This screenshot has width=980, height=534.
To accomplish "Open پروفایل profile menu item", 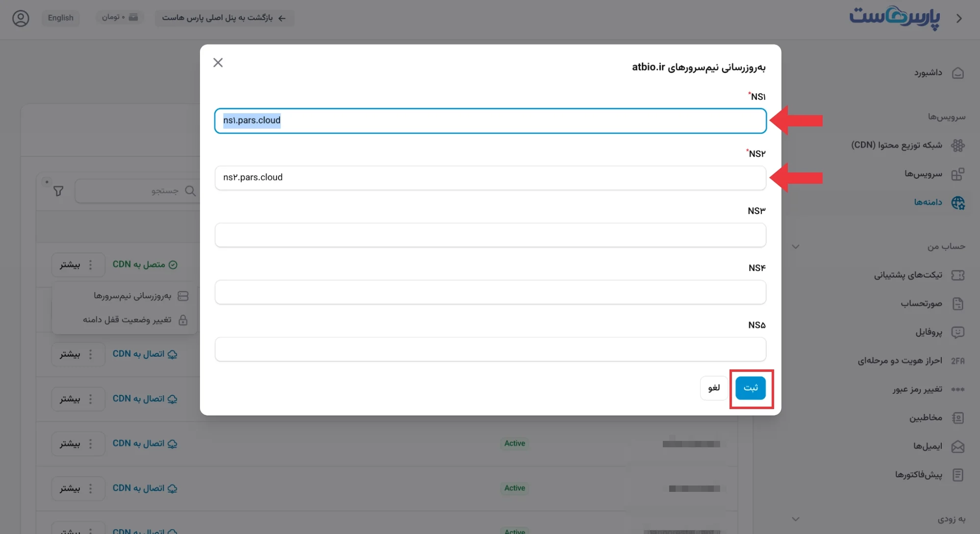I will click(x=929, y=332).
